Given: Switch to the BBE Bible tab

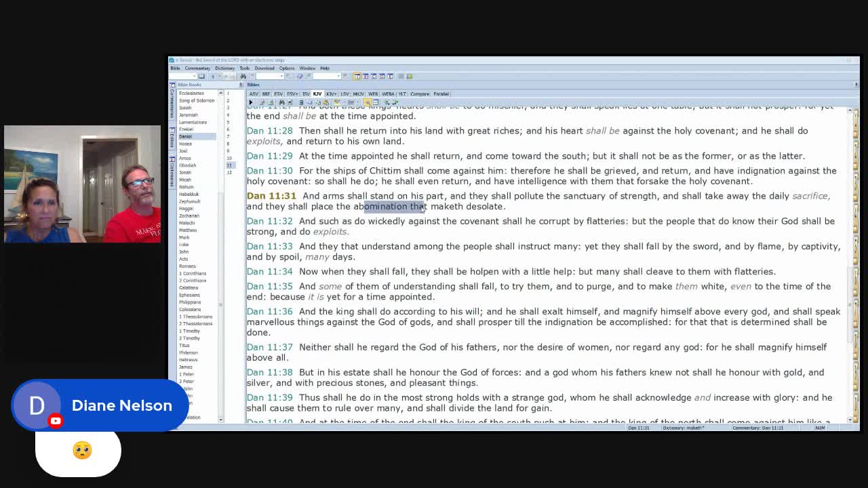Looking at the screenshot, I should (266, 94).
